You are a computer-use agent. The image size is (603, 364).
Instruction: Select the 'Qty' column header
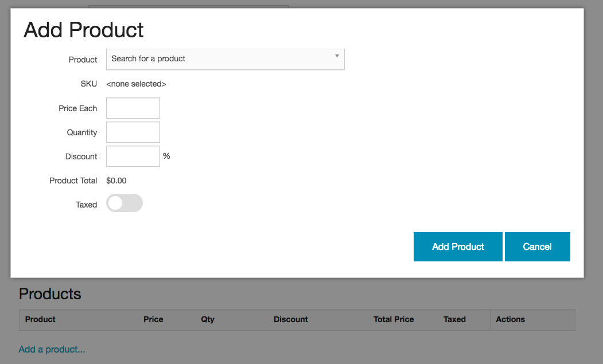[x=207, y=319]
